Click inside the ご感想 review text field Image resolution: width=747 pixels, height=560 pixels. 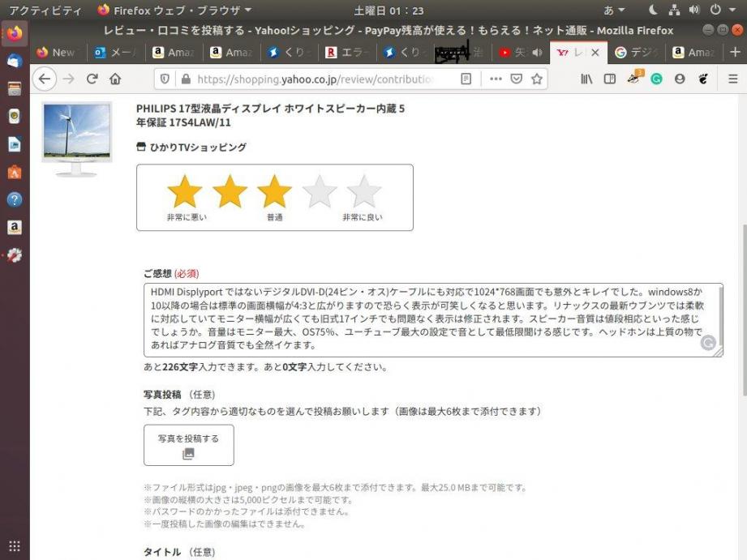433,320
